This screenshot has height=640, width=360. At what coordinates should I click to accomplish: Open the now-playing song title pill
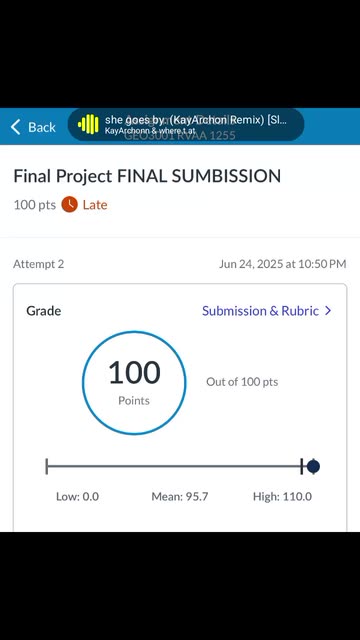point(186,124)
